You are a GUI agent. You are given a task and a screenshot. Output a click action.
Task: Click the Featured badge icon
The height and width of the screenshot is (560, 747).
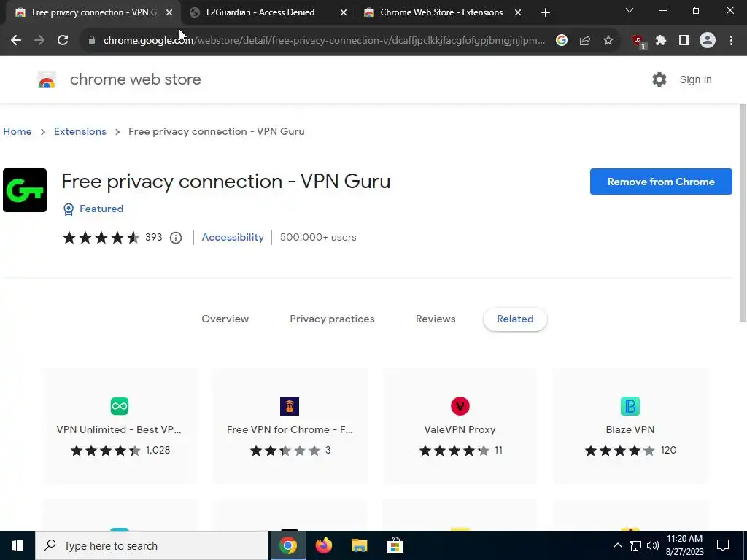(x=69, y=209)
